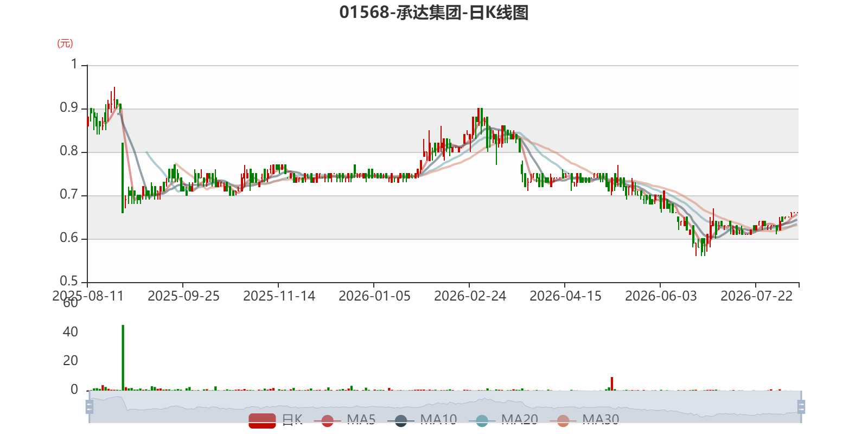Click the tall green volume bar
Screen dimensions: 868x434
(x=123, y=358)
